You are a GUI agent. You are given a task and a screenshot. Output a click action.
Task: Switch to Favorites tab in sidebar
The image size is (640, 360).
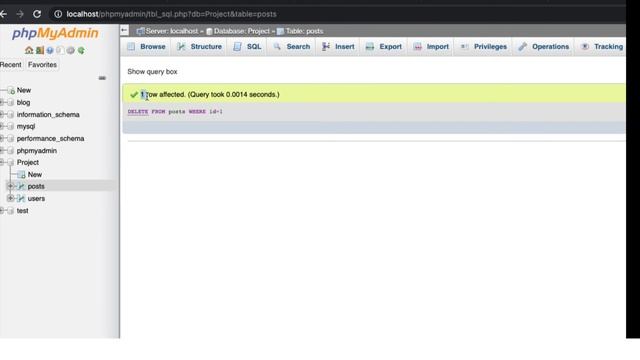pos(42,64)
